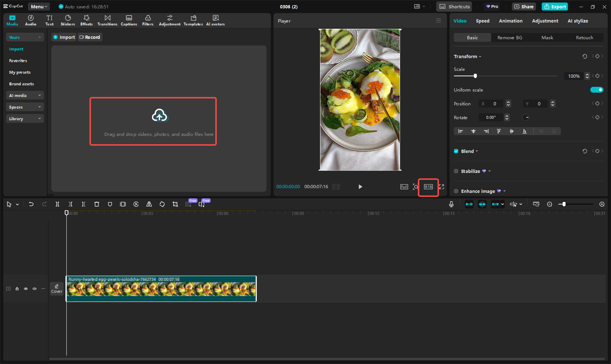This screenshot has width=611, height=364.
Task: Click the Import button
Action: 64,37
